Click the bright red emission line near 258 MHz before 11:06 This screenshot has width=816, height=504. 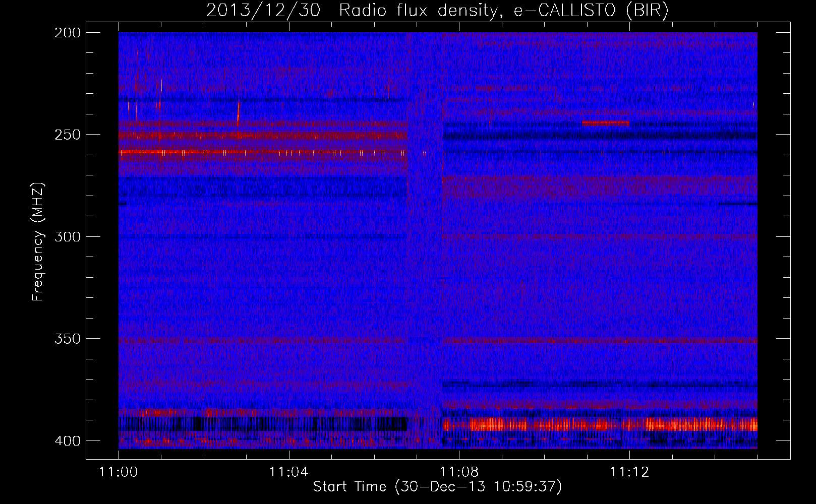click(x=263, y=152)
